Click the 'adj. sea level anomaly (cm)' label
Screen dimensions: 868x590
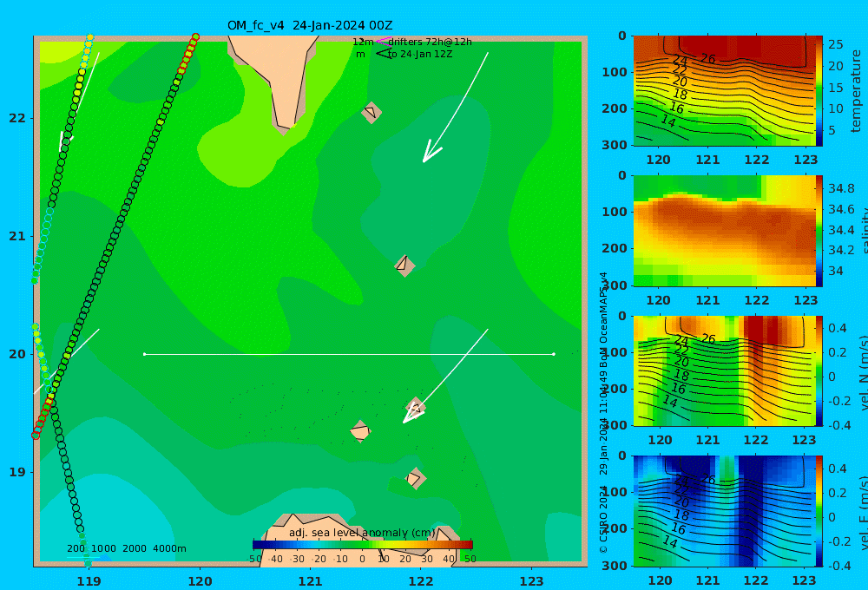coord(362,533)
